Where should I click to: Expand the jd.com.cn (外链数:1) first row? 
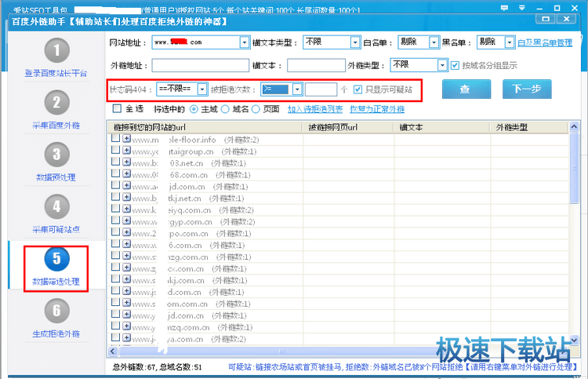(126, 185)
